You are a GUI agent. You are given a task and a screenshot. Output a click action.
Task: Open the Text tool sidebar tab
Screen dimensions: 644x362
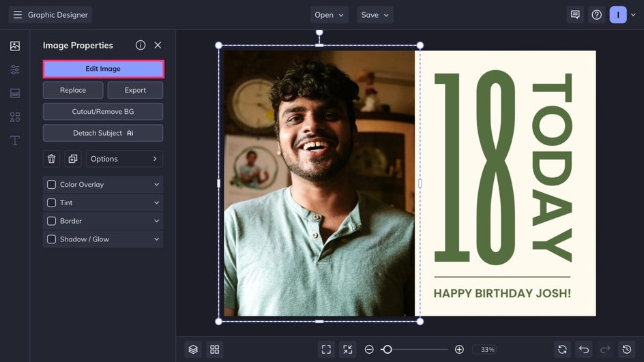[x=15, y=140]
